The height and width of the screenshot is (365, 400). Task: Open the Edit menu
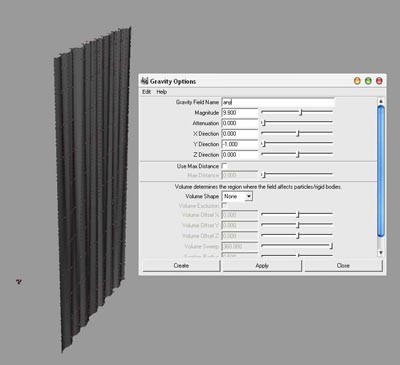pos(146,92)
